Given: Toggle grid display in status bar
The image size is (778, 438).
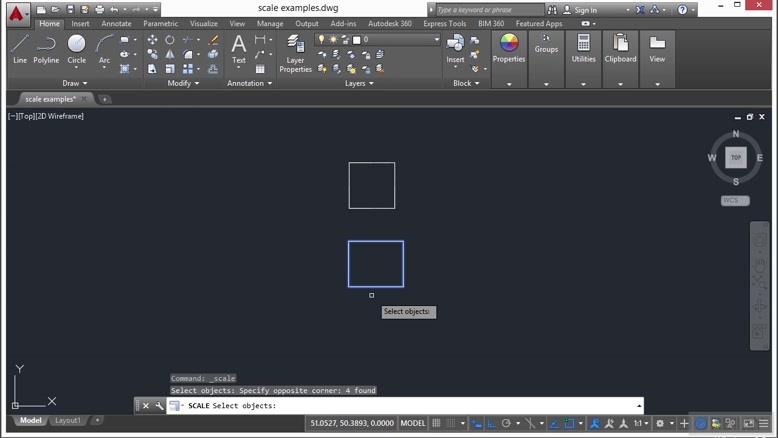Looking at the screenshot, I should (x=436, y=423).
